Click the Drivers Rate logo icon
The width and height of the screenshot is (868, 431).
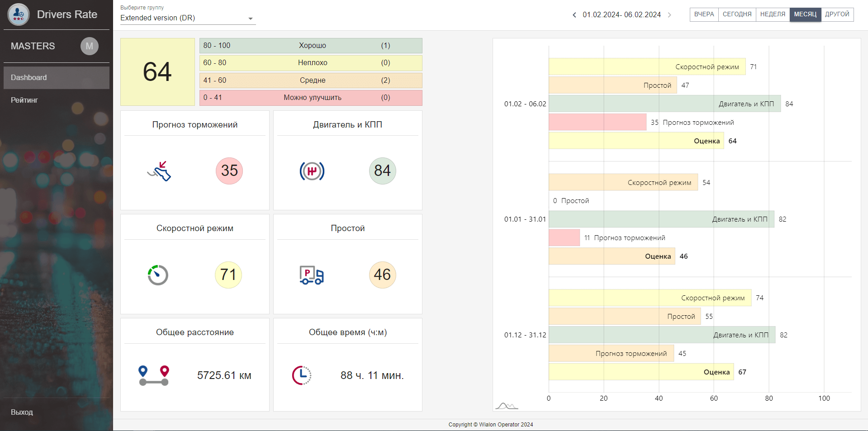point(19,14)
